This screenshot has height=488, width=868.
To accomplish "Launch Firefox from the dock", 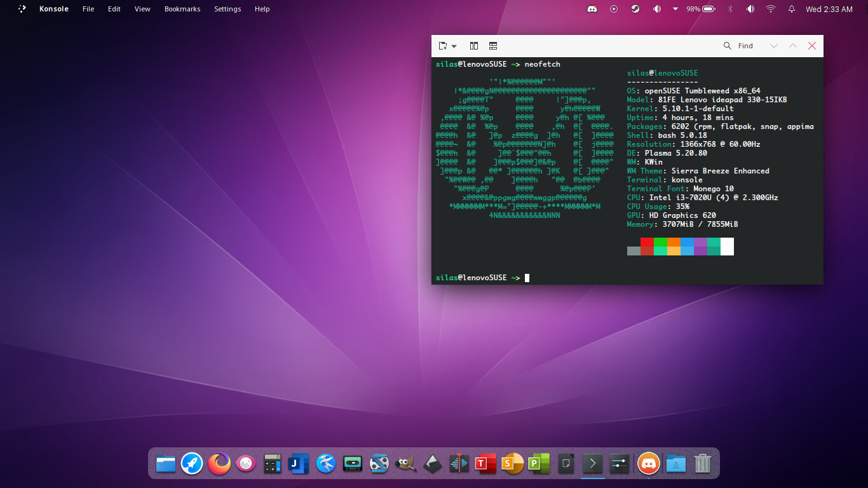I will point(219,463).
